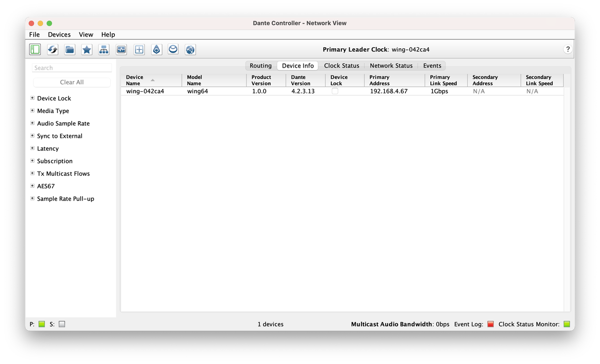Select the Device Info tab

click(x=298, y=66)
